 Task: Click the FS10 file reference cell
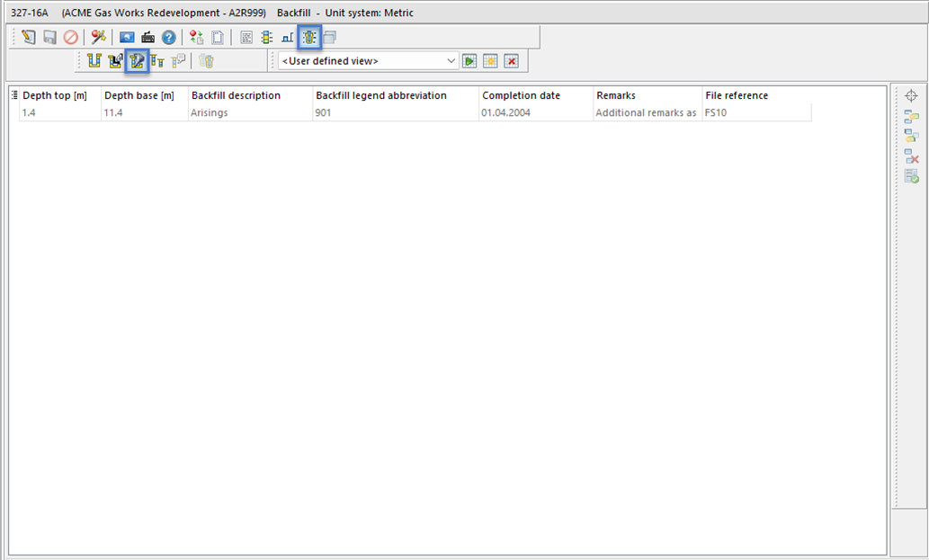716,113
